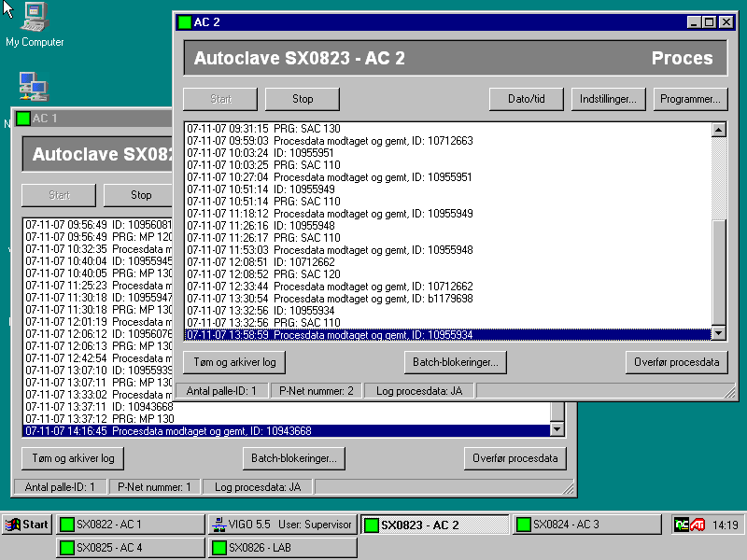Open Indstillinger... in AC 2 window

tap(609, 99)
